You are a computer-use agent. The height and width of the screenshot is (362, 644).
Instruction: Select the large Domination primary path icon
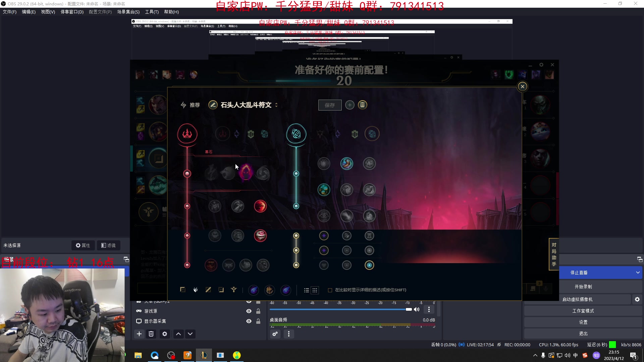pos(187,134)
